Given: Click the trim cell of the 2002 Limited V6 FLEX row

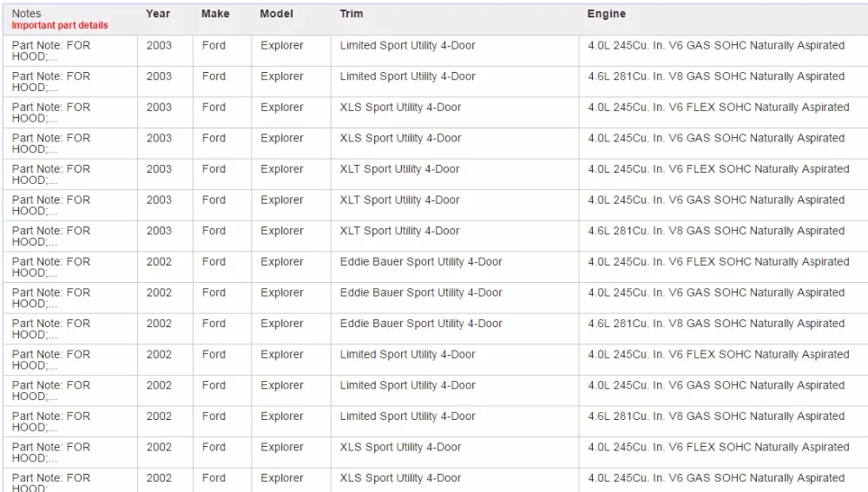Looking at the screenshot, I should pos(407,355).
